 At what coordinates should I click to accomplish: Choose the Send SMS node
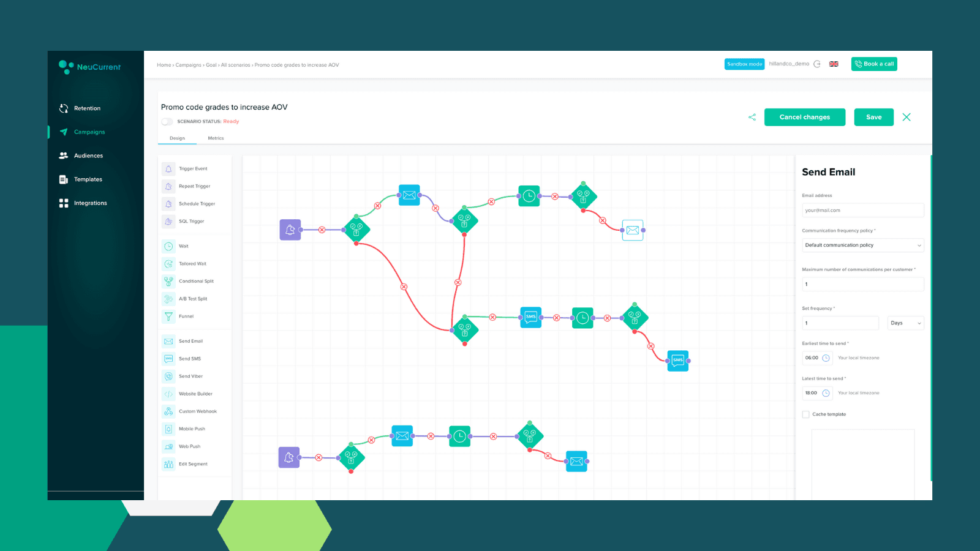click(x=169, y=358)
